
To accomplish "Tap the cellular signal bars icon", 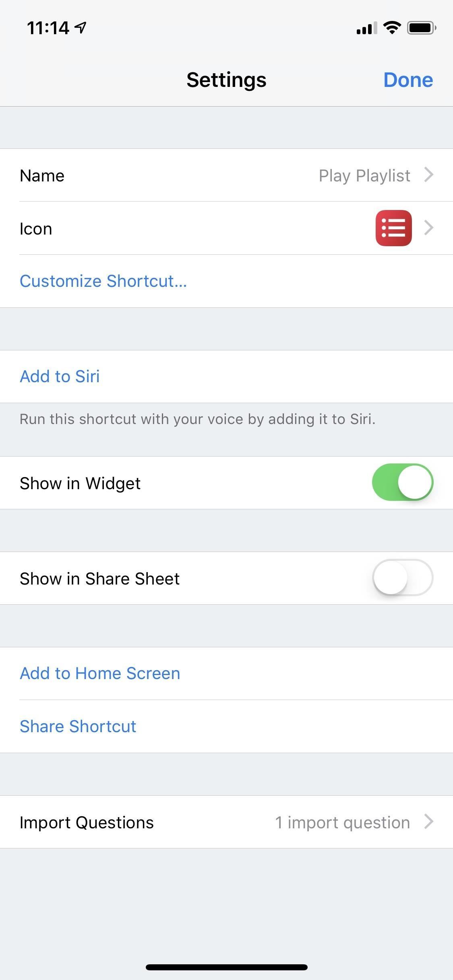I will [x=366, y=29].
